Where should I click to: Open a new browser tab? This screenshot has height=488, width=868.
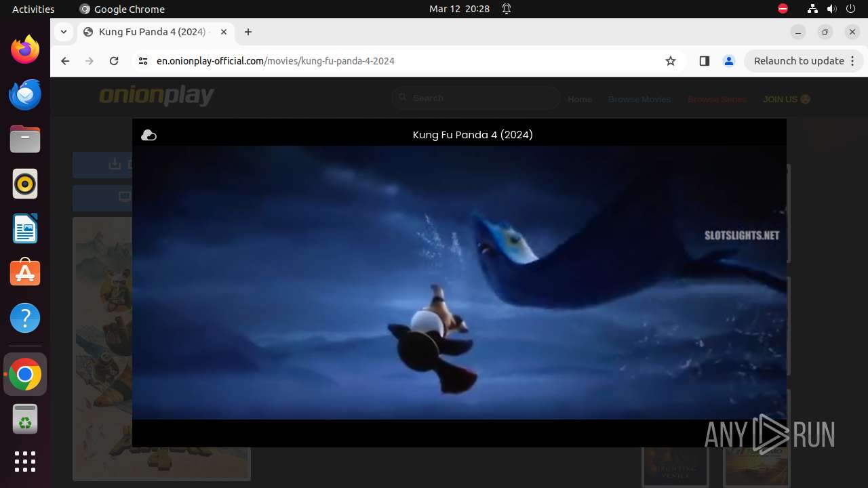point(248,32)
